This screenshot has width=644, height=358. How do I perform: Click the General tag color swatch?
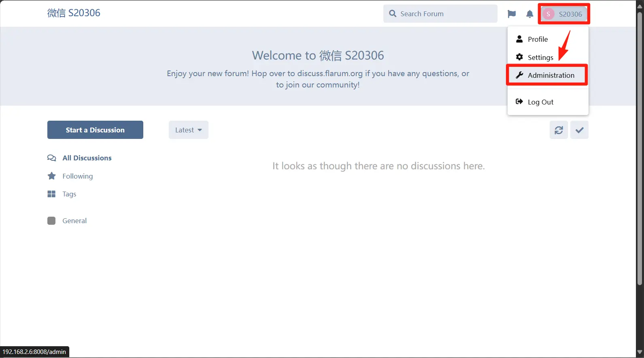[x=51, y=221]
